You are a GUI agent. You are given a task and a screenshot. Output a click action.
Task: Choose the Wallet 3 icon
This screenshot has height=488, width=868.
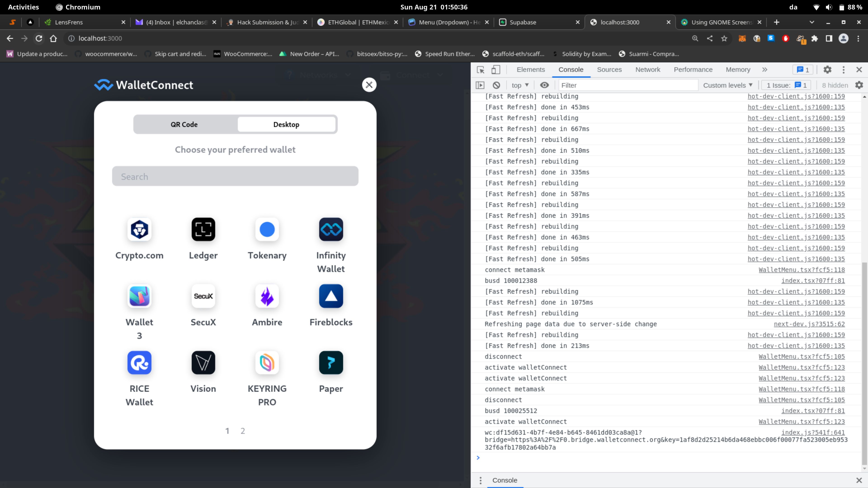coord(139,296)
